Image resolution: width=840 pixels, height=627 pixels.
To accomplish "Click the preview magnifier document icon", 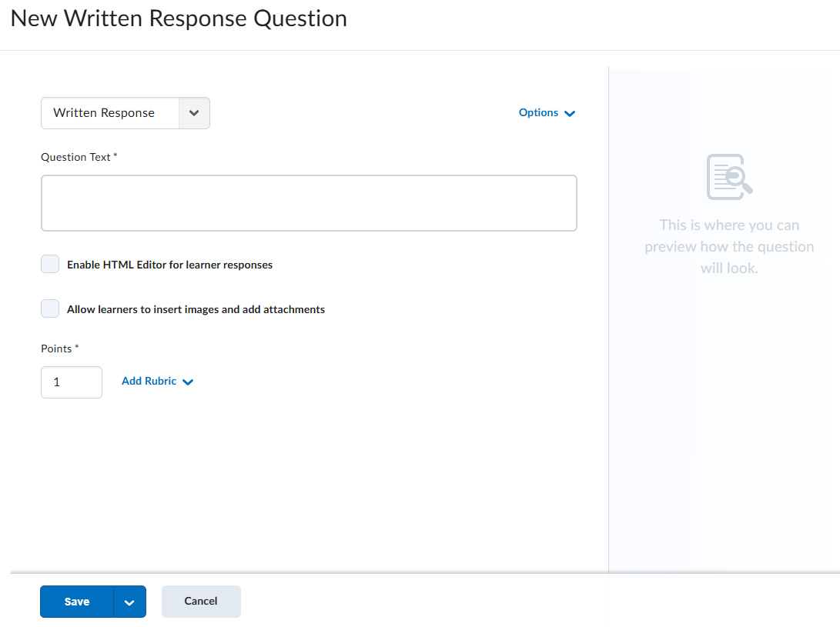I will click(728, 176).
